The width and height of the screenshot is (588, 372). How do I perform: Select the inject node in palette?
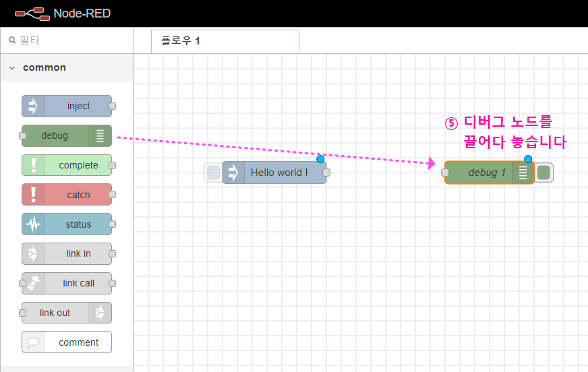(x=67, y=106)
